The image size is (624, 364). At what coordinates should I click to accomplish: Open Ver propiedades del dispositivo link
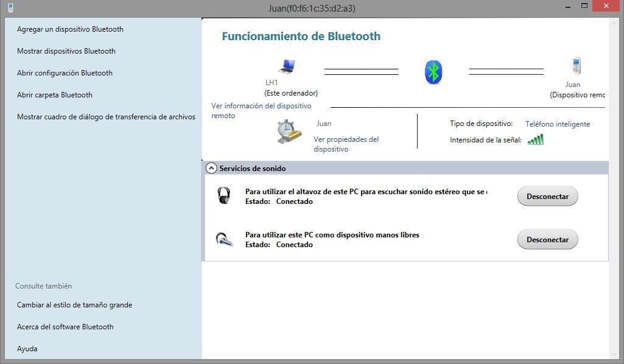pos(346,144)
